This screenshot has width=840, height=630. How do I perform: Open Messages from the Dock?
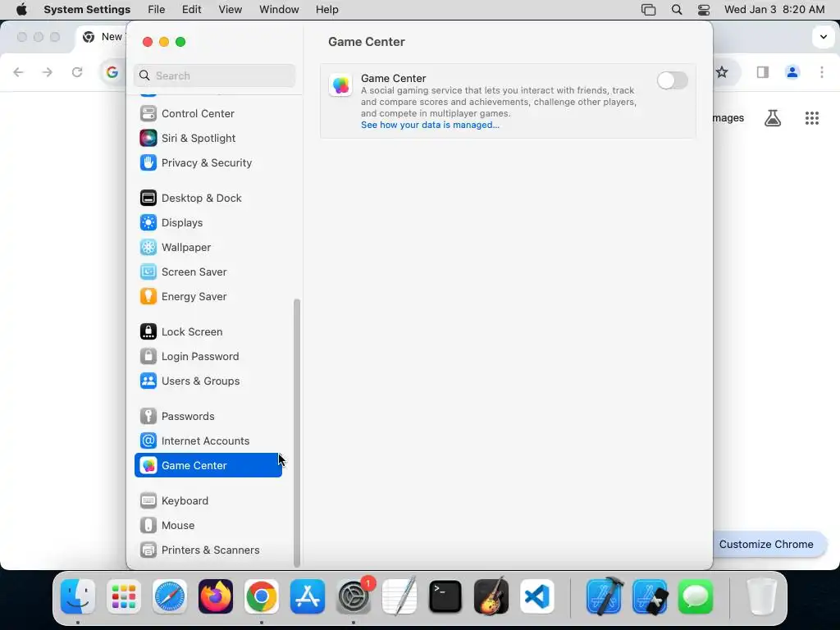point(696,596)
